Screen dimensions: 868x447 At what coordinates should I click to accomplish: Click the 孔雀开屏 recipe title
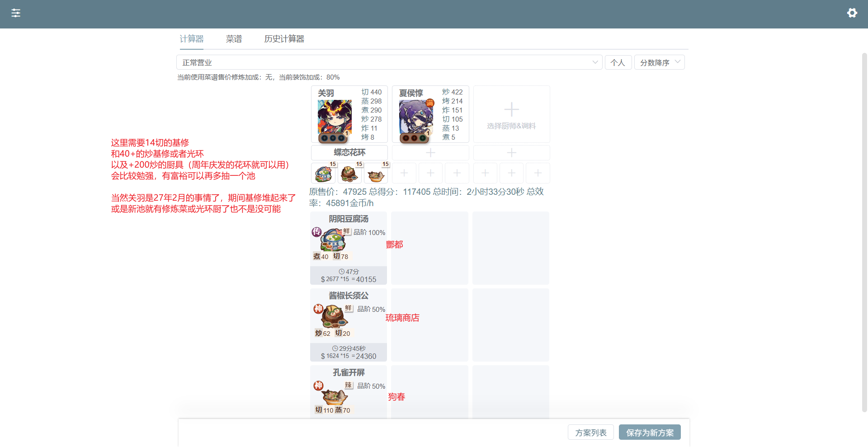[349, 373]
